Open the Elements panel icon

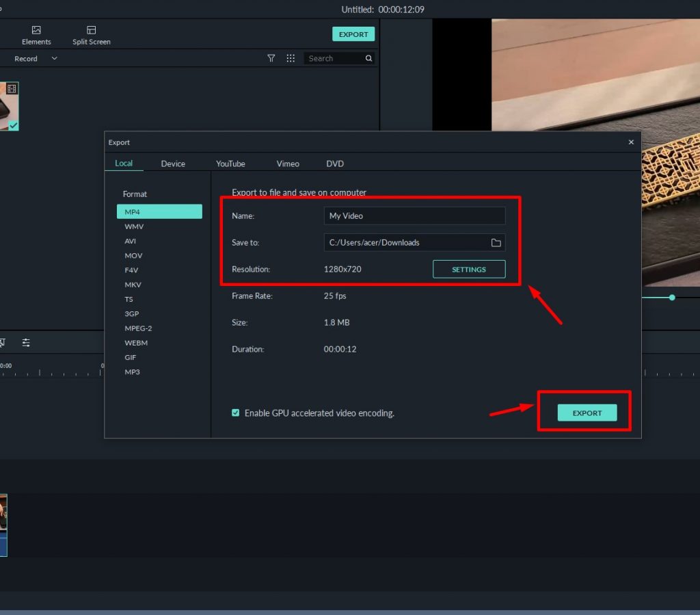(36, 31)
